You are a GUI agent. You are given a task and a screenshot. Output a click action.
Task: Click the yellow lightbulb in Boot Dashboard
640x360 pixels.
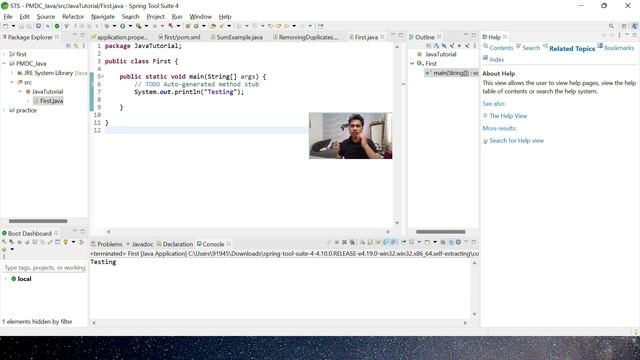(65, 242)
